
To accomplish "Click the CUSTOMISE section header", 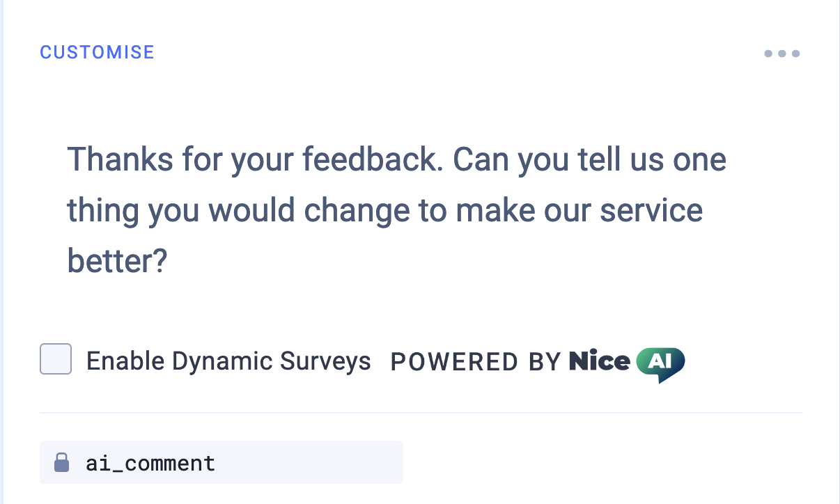I will point(97,52).
